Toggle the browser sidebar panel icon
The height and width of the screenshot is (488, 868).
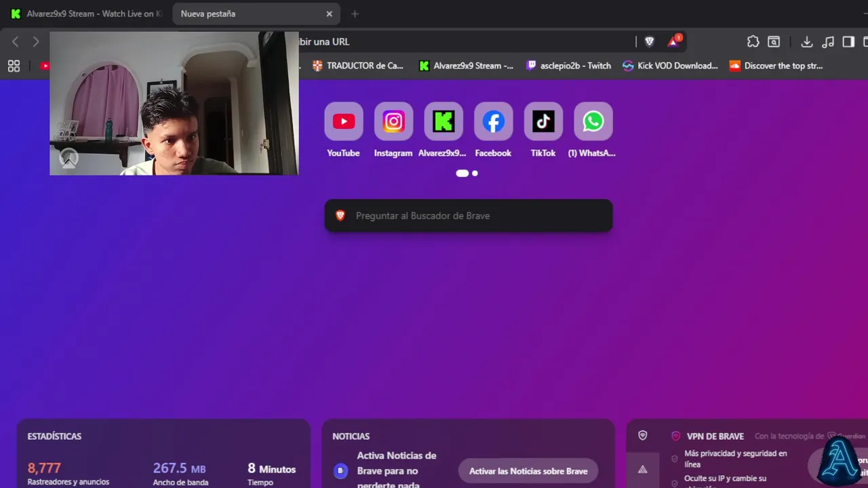[x=848, y=41]
